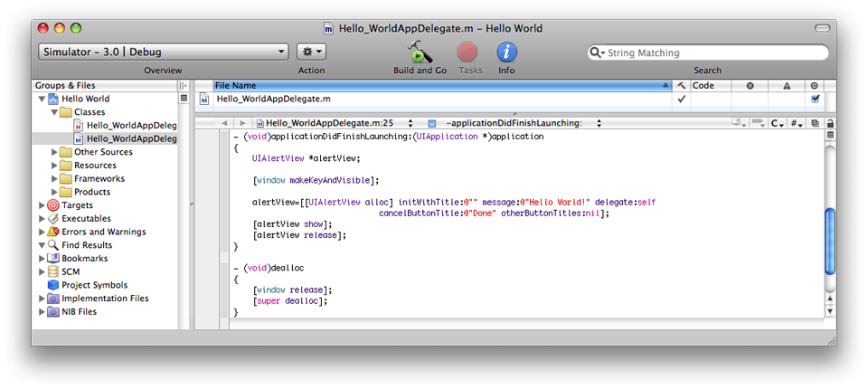The height and width of the screenshot is (389, 868).
Task: Click the Build and Go hammer icon
Action: click(x=420, y=52)
